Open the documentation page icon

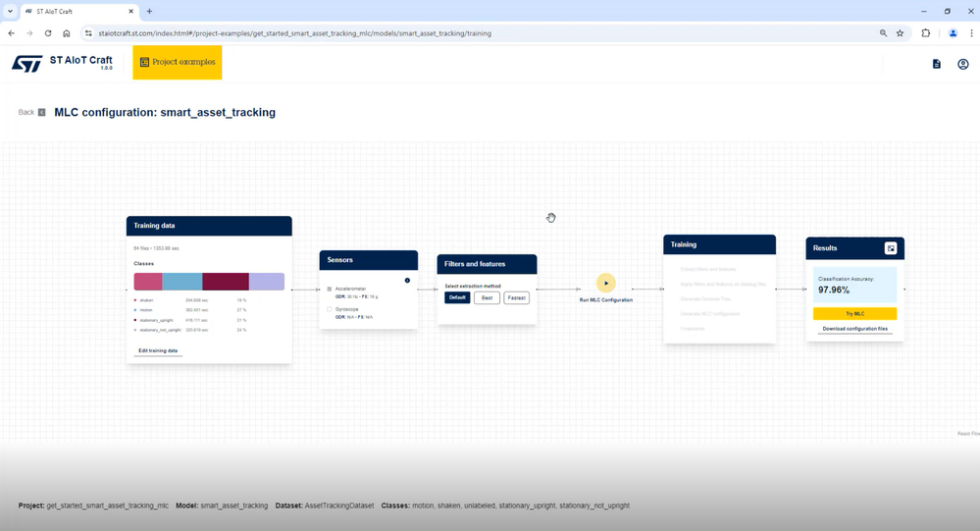pyautogui.click(x=936, y=64)
